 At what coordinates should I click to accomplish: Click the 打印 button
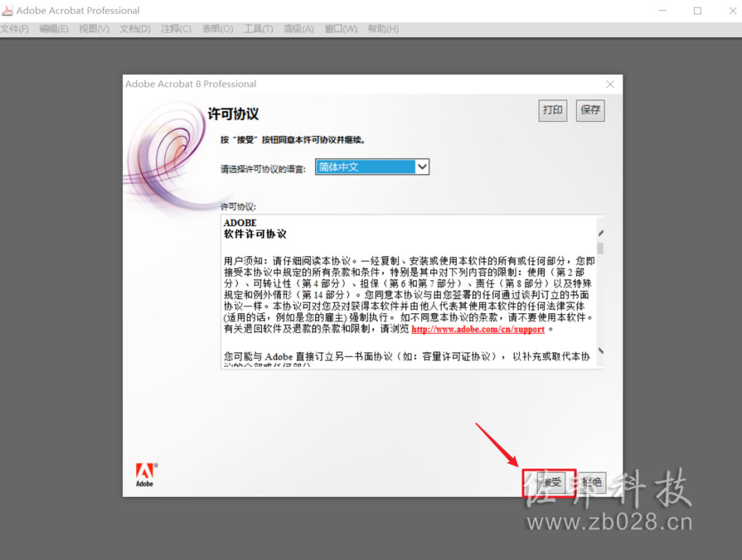pos(552,111)
